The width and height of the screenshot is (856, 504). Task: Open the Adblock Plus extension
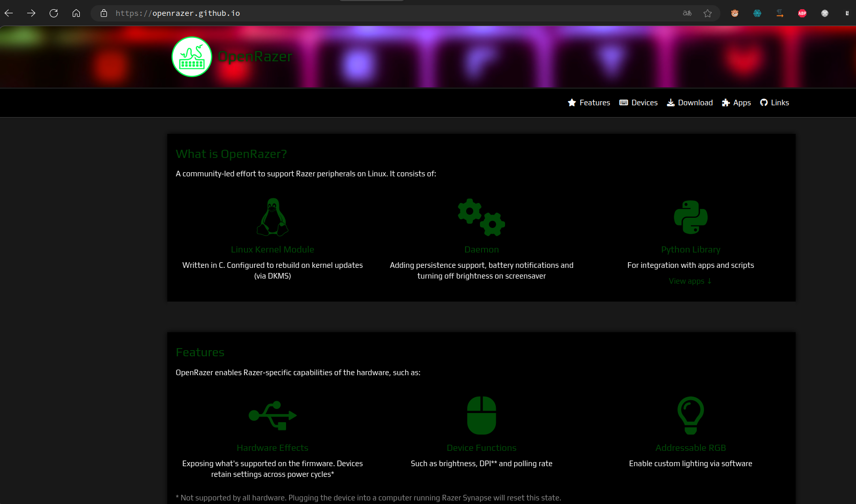point(802,13)
